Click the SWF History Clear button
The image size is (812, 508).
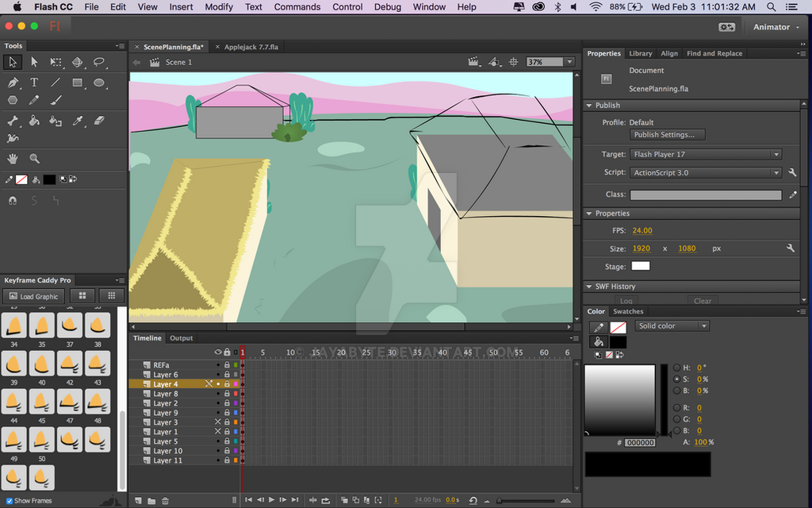tap(703, 301)
